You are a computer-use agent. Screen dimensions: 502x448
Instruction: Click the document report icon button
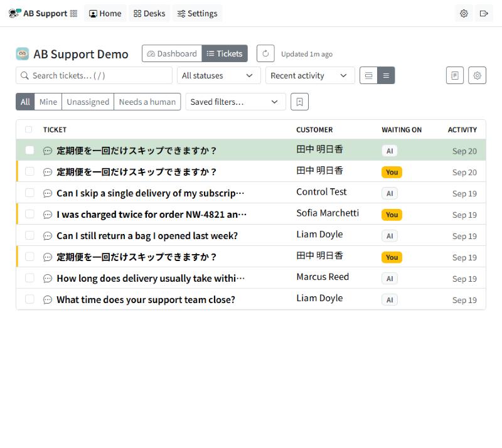click(x=454, y=75)
